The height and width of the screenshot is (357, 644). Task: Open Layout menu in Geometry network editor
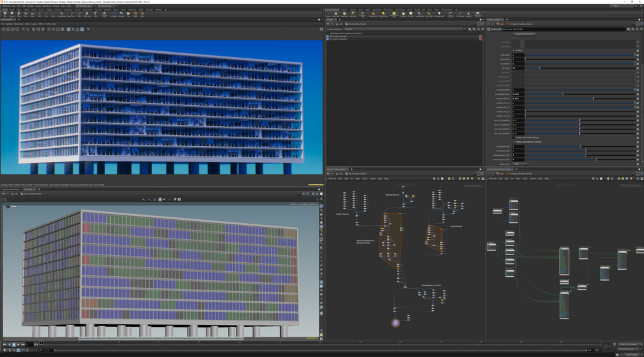pos(372,179)
